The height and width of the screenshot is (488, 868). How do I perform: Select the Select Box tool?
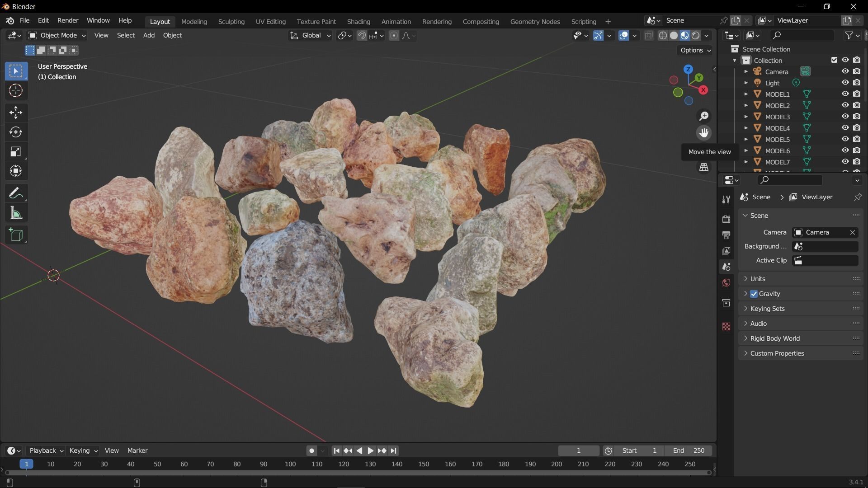click(x=16, y=71)
